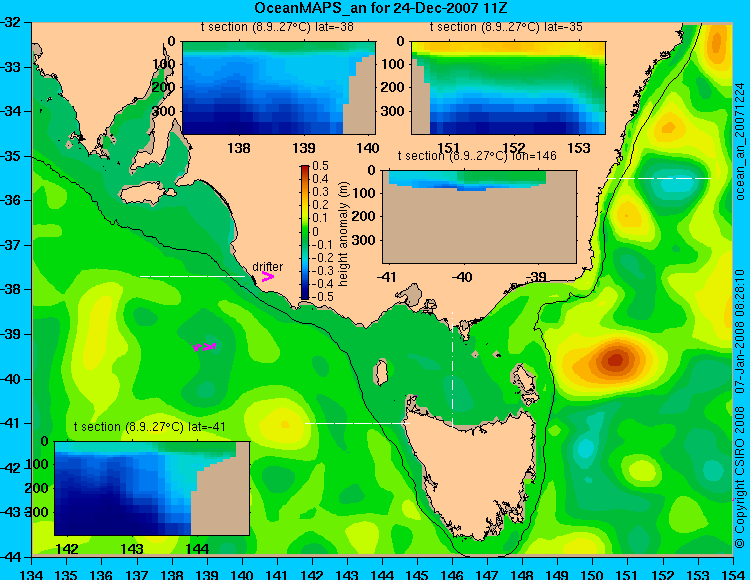Image resolution: width=750 pixels, height=580 pixels.
Task: Click the main x-axis label 134
Action: 33,575
